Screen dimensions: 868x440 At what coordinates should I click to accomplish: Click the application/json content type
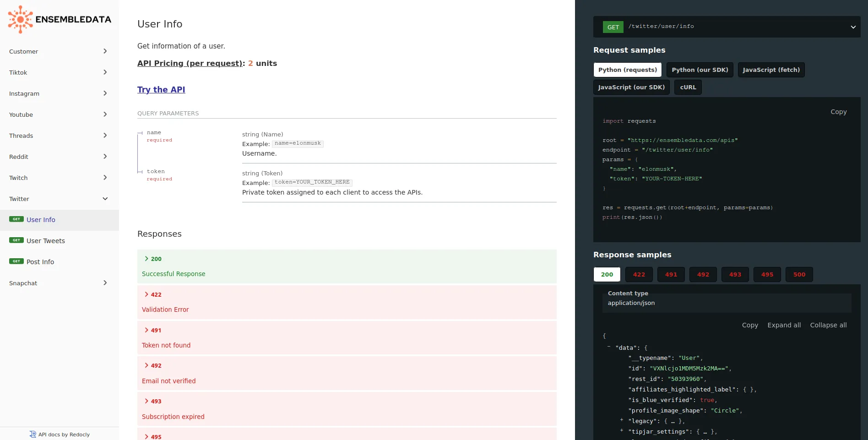coord(631,303)
